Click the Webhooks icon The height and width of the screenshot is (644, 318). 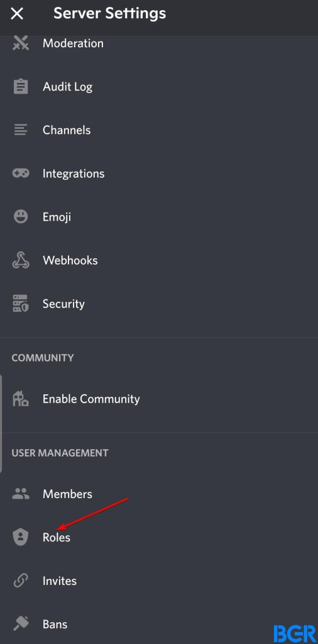21,260
